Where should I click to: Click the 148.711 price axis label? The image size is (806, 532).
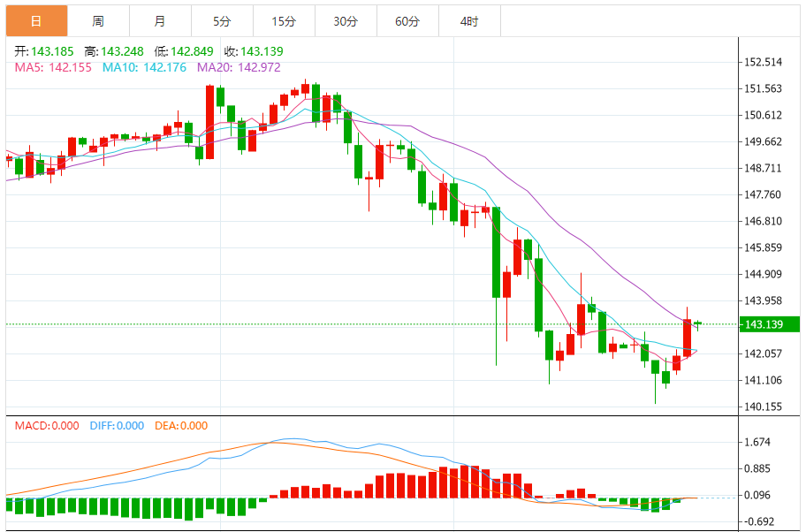coord(764,168)
